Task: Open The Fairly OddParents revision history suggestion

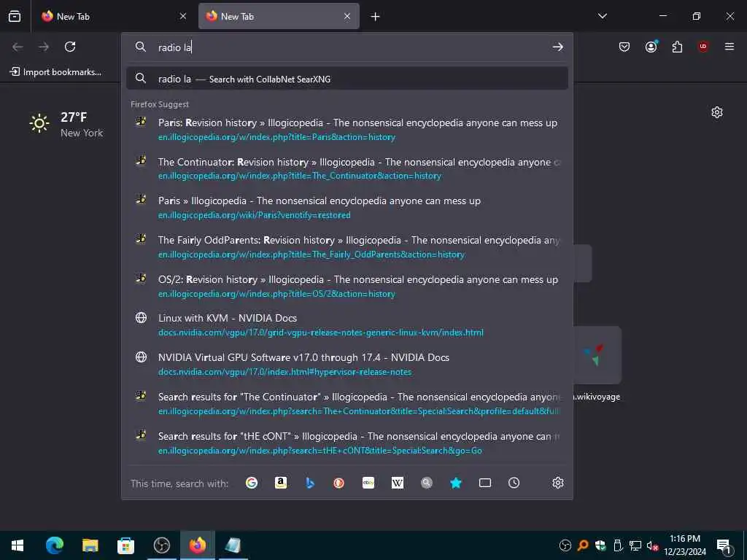Action: pyautogui.click(x=347, y=247)
